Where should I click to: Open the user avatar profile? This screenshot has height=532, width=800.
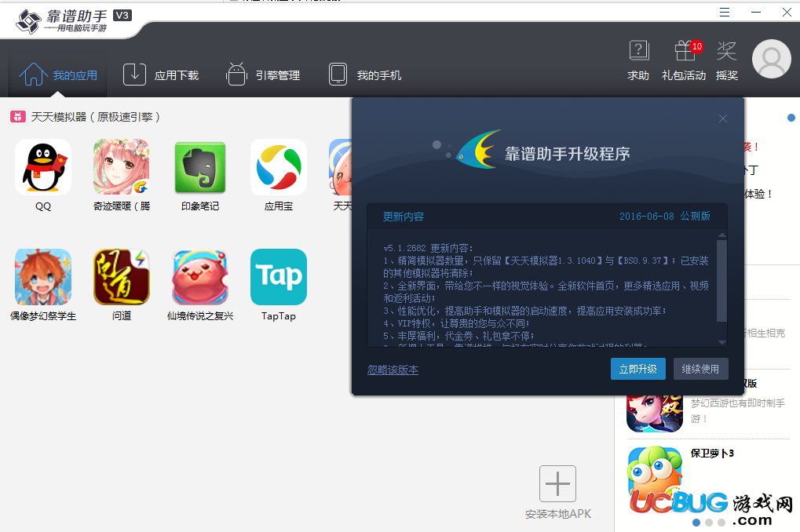(x=772, y=59)
